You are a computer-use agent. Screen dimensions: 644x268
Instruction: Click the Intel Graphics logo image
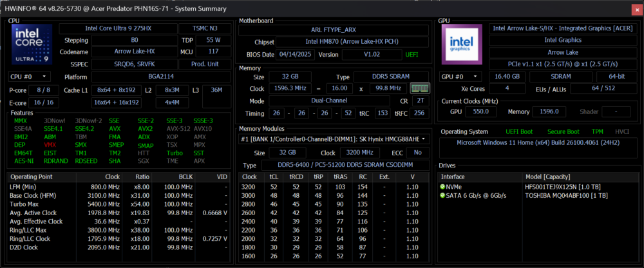(462, 44)
